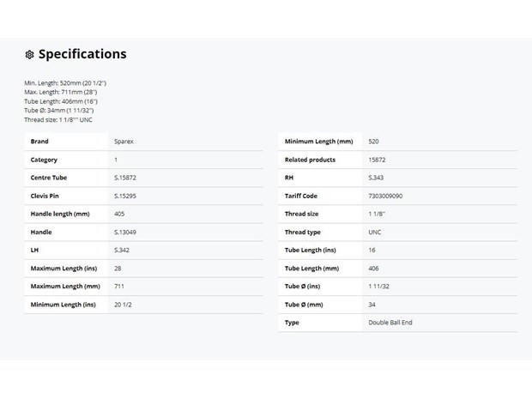
Task: Select the Maximum Length (mm) label
Action: click(x=65, y=286)
